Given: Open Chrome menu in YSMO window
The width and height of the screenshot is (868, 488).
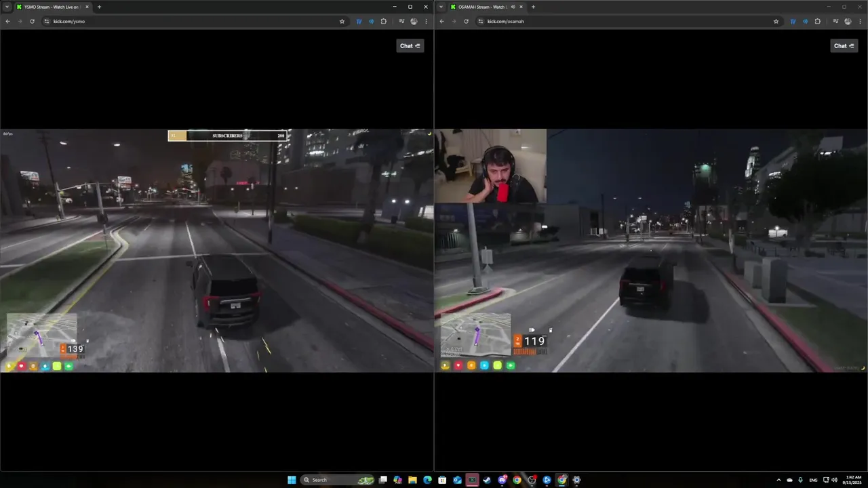Looking at the screenshot, I should 426,21.
